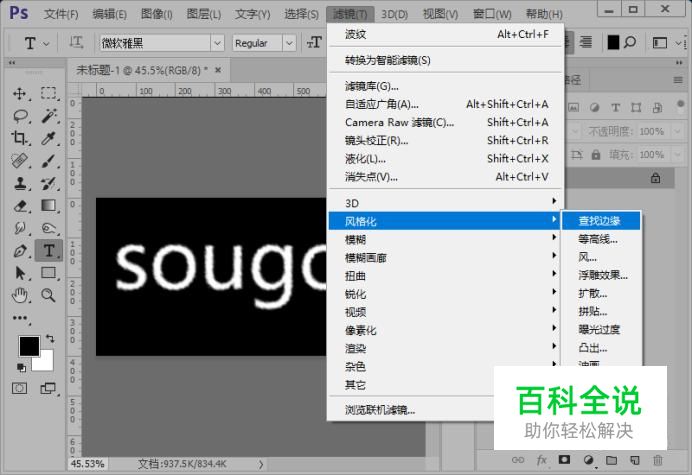The image size is (692, 475).
Task: Select the Crop tool
Action: pyautogui.click(x=19, y=138)
